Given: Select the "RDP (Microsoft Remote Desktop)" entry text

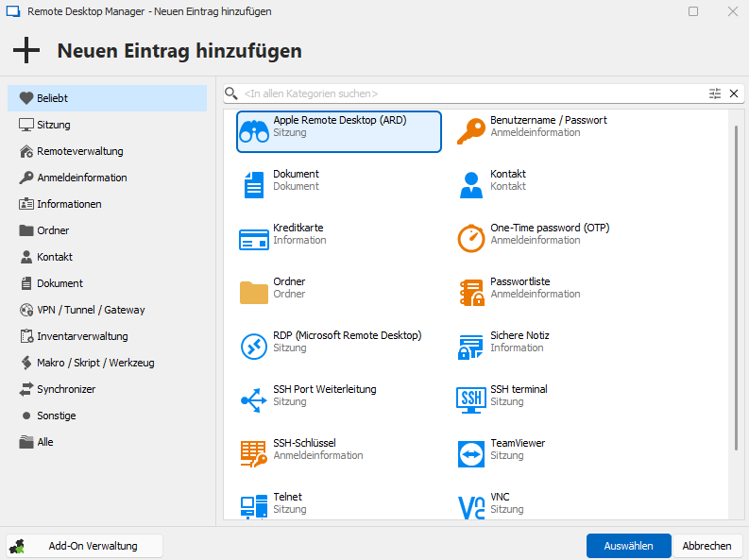Looking at the screenshot, I should [x=348, y=335].
